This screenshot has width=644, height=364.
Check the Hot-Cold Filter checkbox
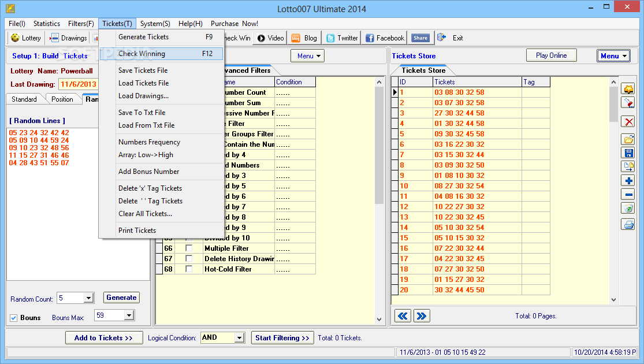189,269
